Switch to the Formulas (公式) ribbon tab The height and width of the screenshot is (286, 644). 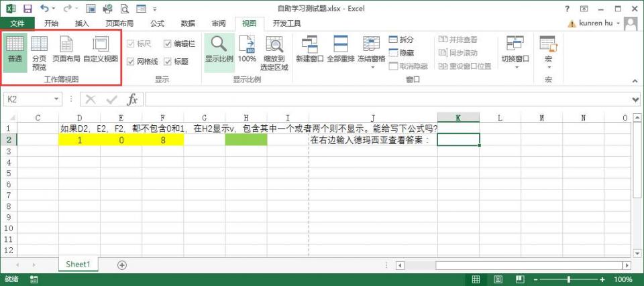tap(157, 23)
